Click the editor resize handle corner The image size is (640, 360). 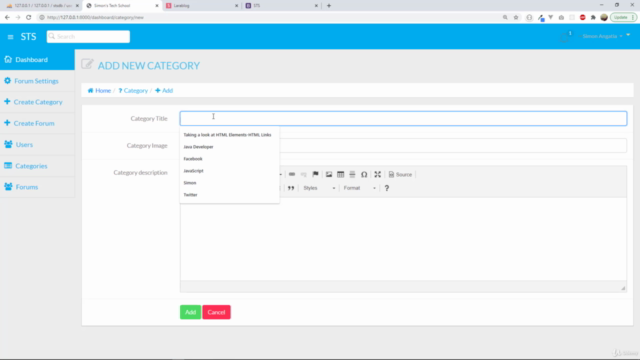[623, 288]
